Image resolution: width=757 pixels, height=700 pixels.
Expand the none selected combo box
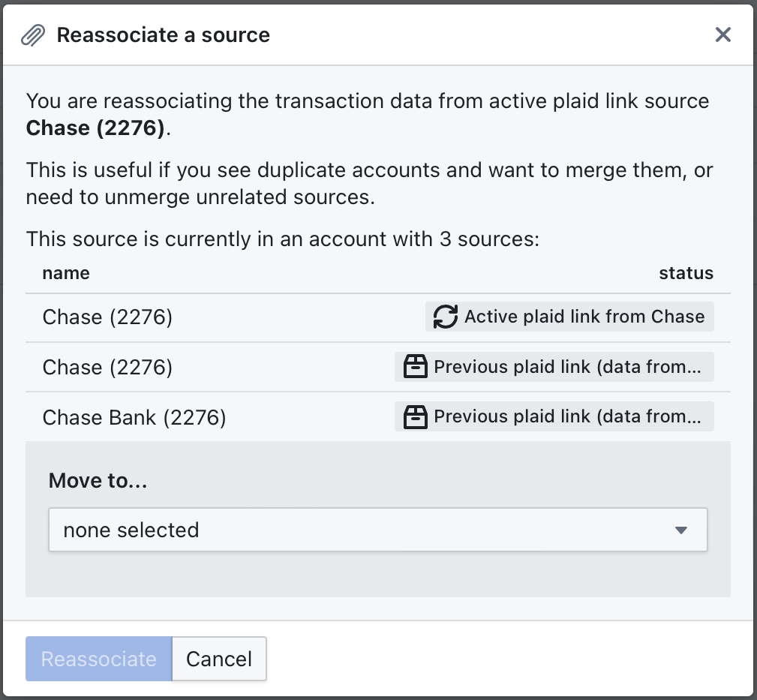tap(378, 530)
